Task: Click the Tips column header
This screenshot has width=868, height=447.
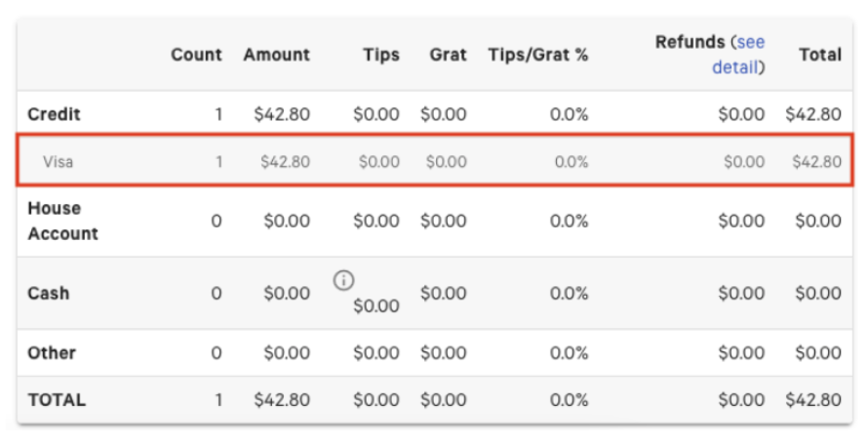Action: coord(380,55)
